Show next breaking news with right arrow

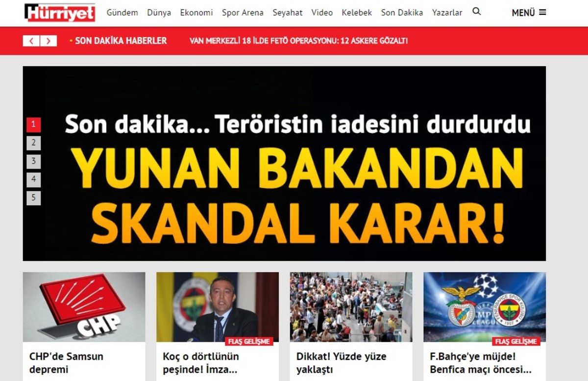[x=49, y=41]
